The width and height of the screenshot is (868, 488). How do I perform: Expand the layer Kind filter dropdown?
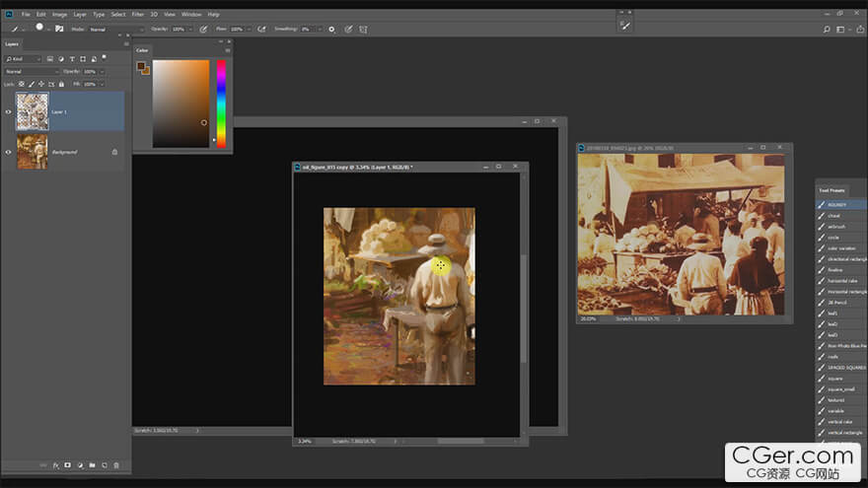coord(23,59)
